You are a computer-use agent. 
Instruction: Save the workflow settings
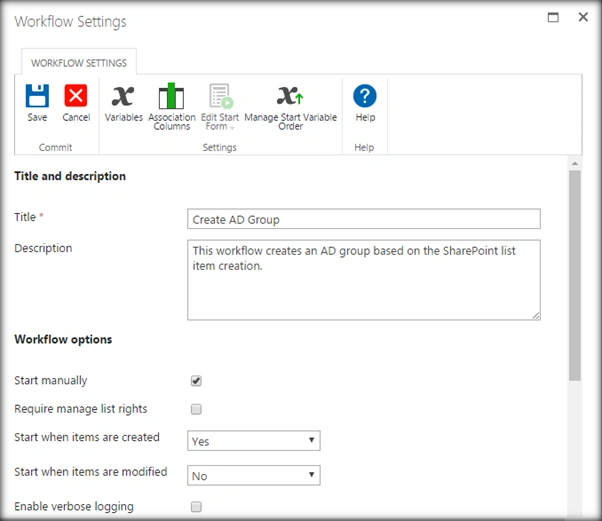click(x=37, y=103)
